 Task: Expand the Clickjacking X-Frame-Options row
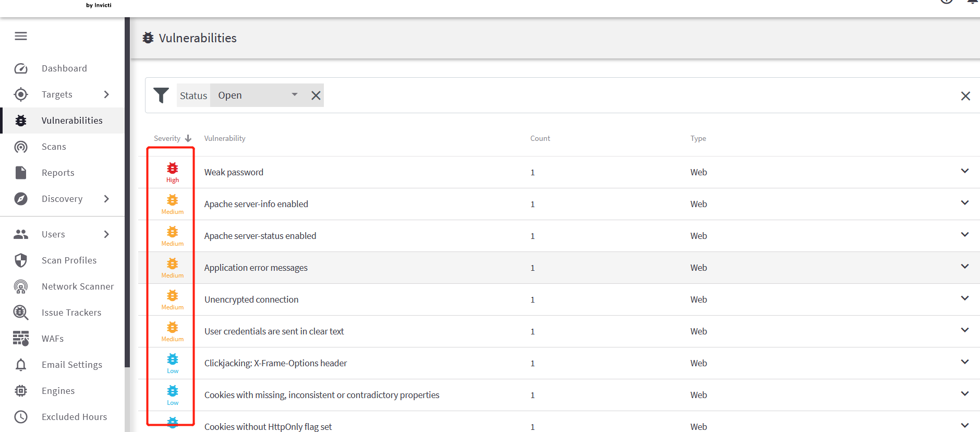(x=965, y=362)
